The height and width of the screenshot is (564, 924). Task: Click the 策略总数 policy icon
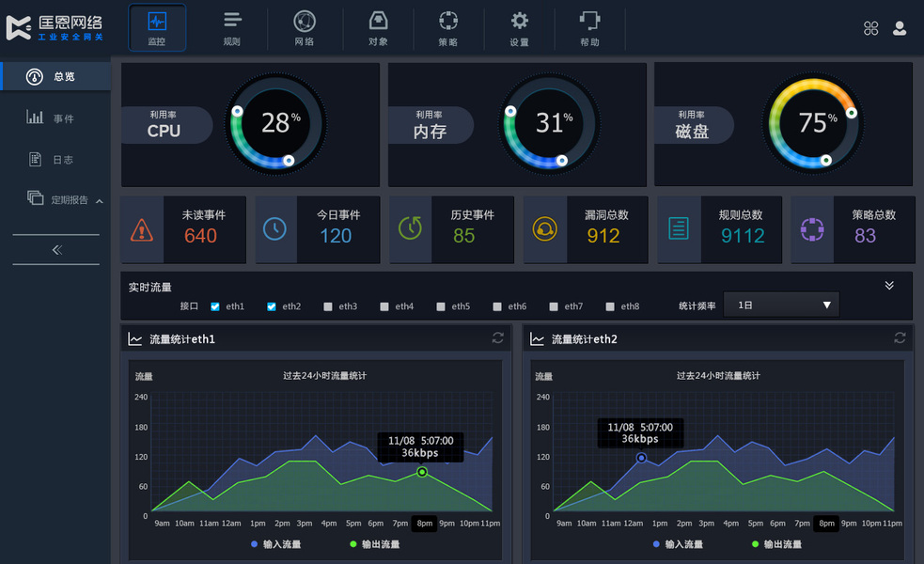pos(812,229)
